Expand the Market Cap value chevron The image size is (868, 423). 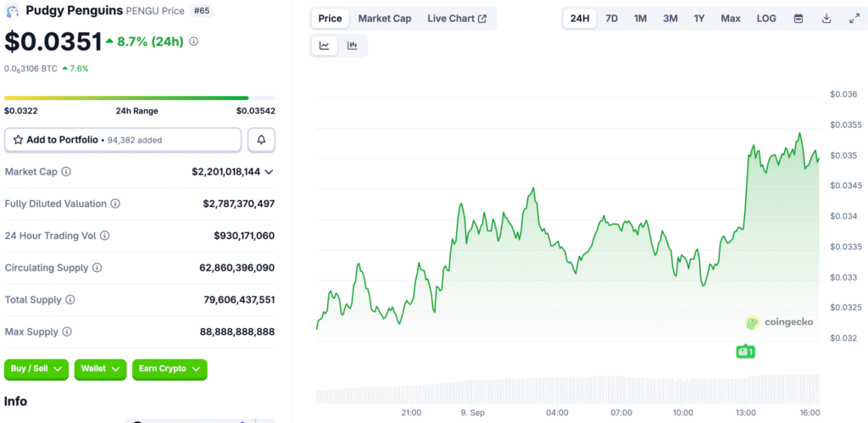point(269,172)
